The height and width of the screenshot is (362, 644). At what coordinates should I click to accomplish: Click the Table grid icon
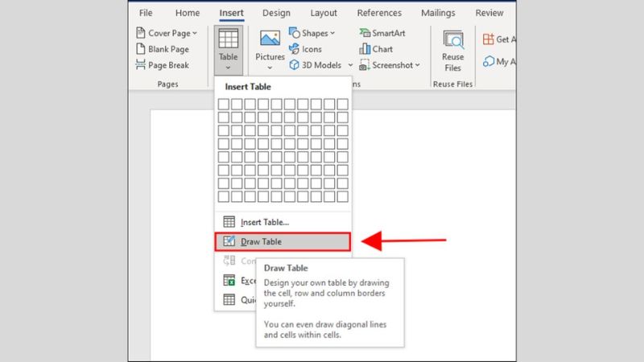click(229, 39)
